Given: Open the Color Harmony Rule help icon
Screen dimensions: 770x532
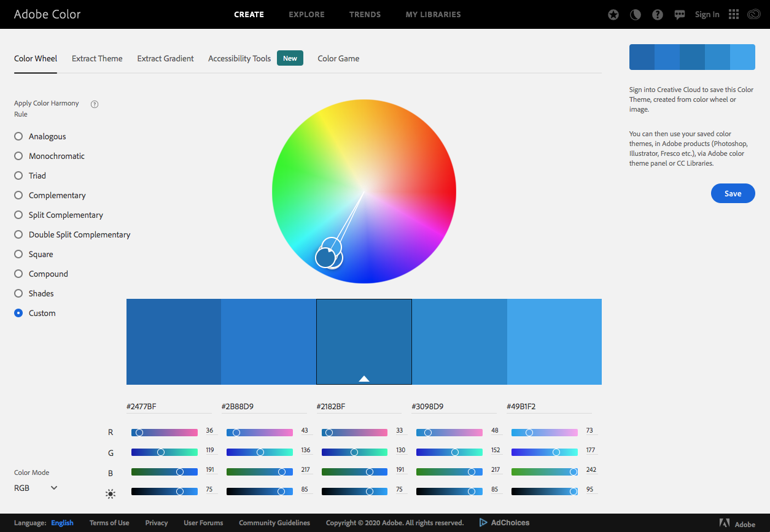Looking at the screenshot, I should click(x=95, y=104).
